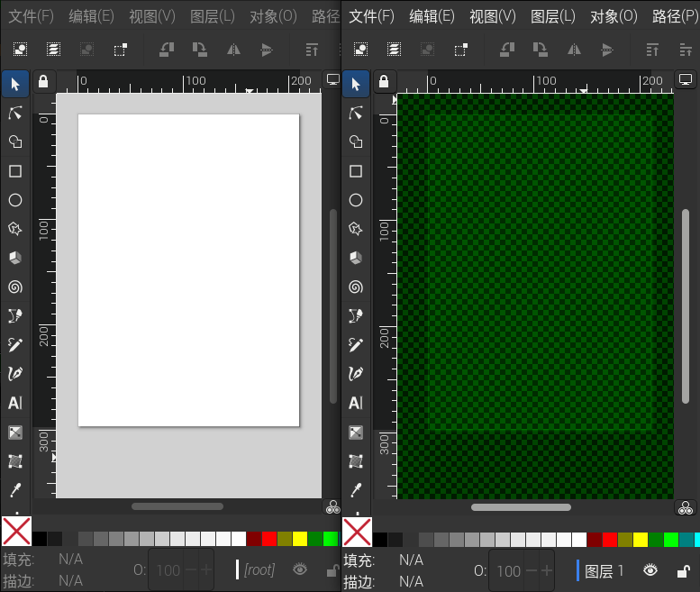This screenshot has height=592, width=700.
Task: Activate the Selector arrow tool in right window
Action: 356,84
